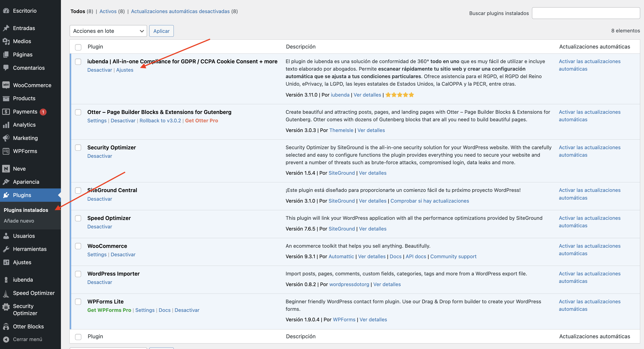Open Neve theme via its N icon
This screenshot has height=349, width=644.
pos(6,169)
